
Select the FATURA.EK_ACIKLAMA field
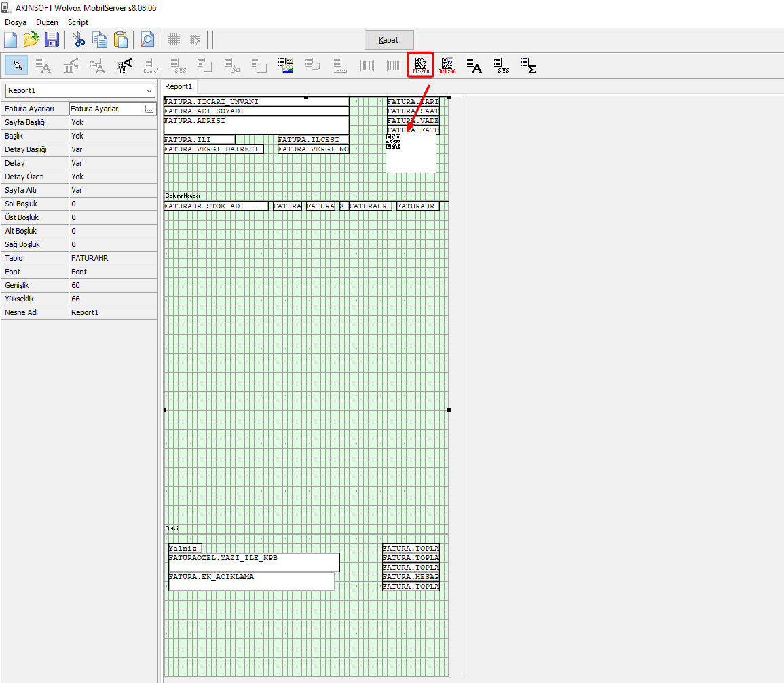(252, 581)
